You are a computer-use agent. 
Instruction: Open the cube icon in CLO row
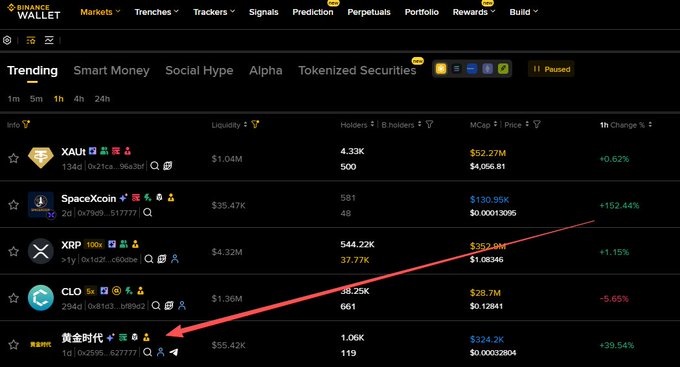coord(169,305)
